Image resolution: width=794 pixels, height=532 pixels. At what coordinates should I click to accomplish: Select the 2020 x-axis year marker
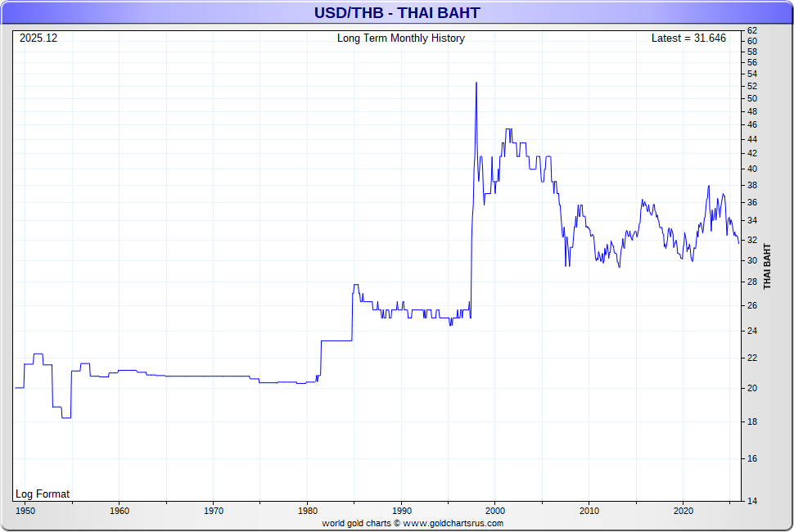coord(683,511)
